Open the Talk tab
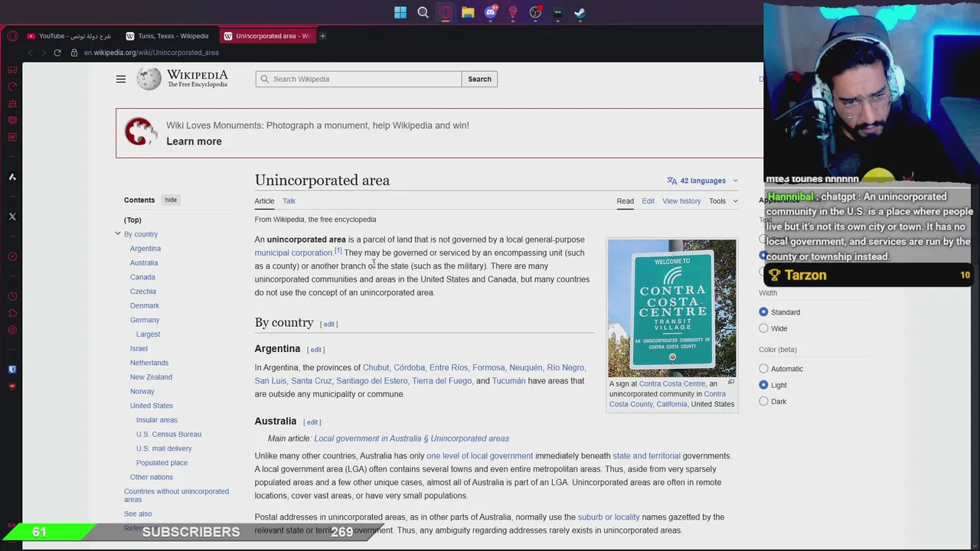 coord(289,201)
